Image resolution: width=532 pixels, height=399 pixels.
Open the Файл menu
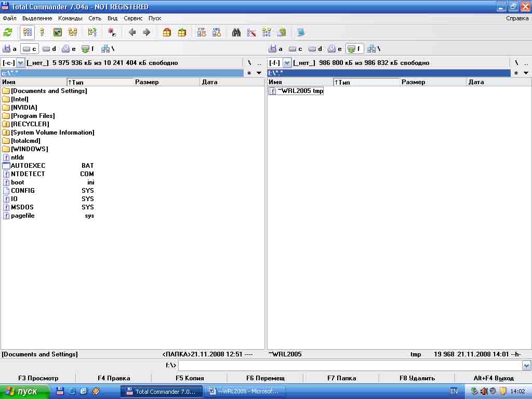point(9,18)
